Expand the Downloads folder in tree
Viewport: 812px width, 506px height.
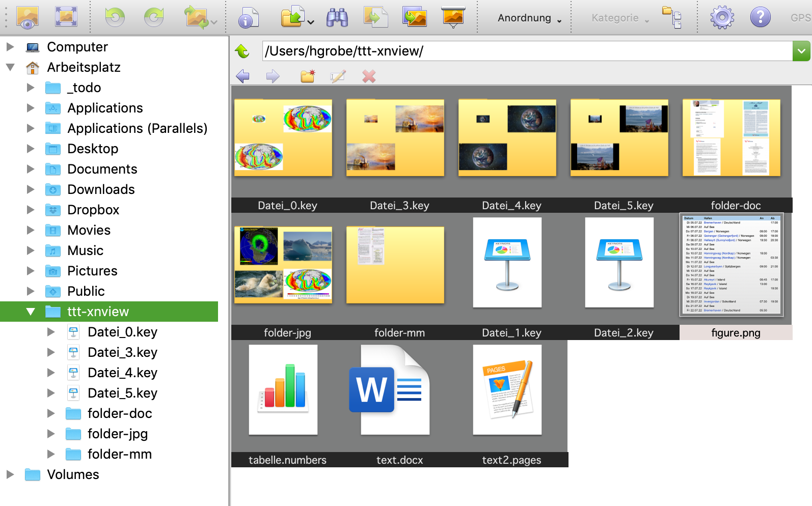pos(31,189)
